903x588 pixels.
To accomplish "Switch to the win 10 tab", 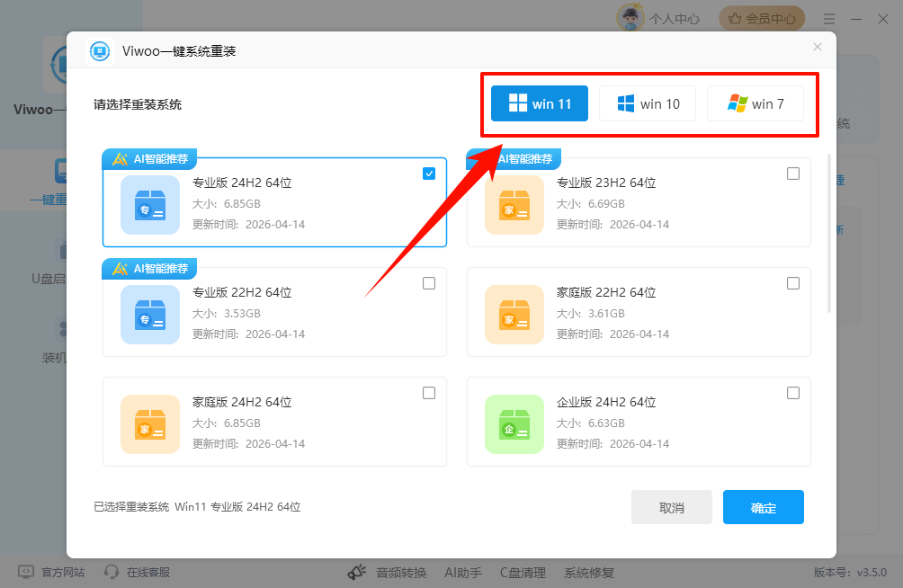I will pyautogui.click(x=648, y=103).
